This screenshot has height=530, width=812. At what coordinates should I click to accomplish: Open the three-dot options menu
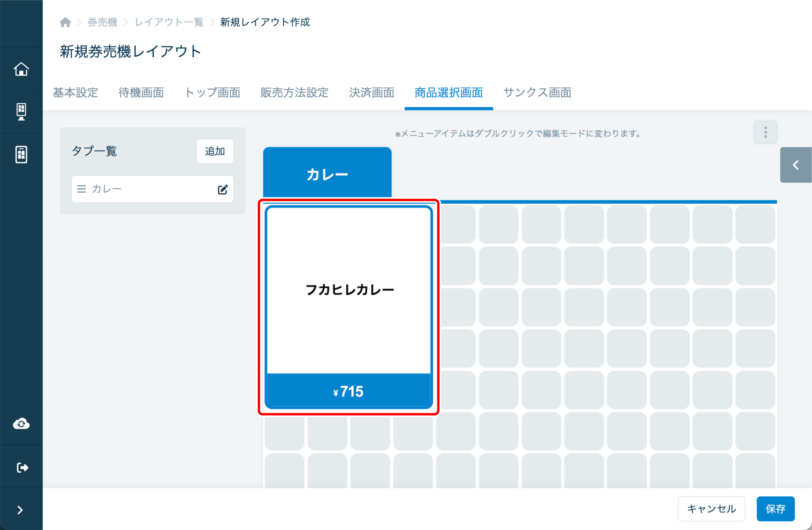click(765, 132)
